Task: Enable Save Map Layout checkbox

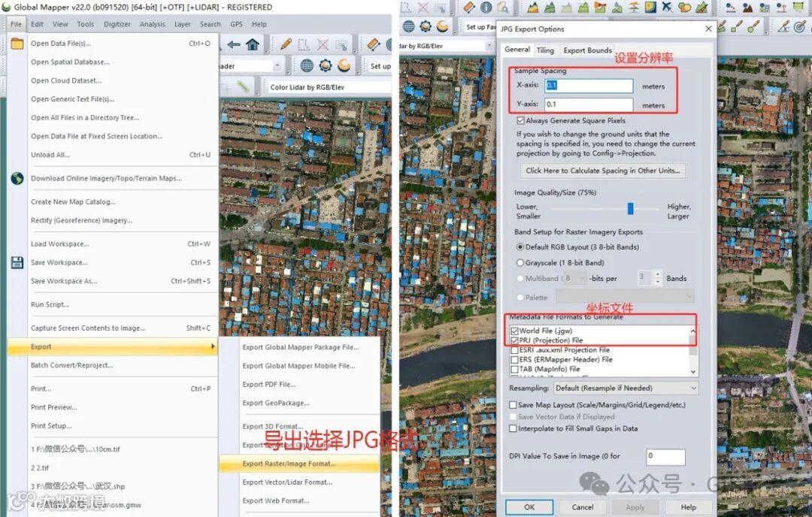Action: coord(513,405)
